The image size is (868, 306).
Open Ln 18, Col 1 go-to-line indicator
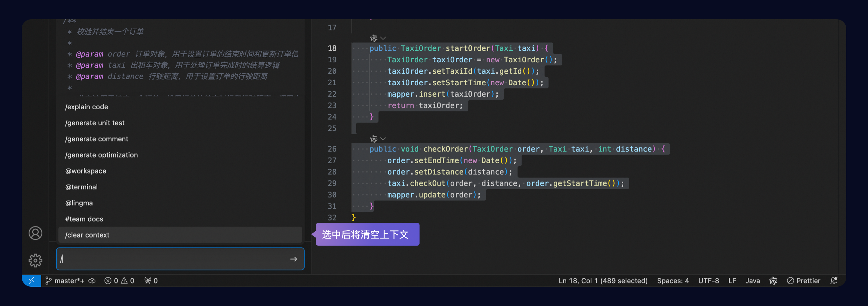pos(603,280)
